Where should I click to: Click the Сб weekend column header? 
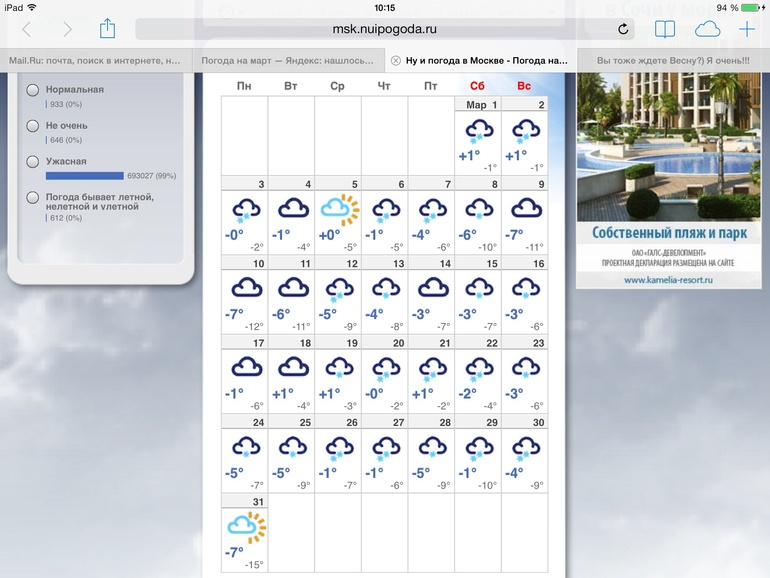477,86
